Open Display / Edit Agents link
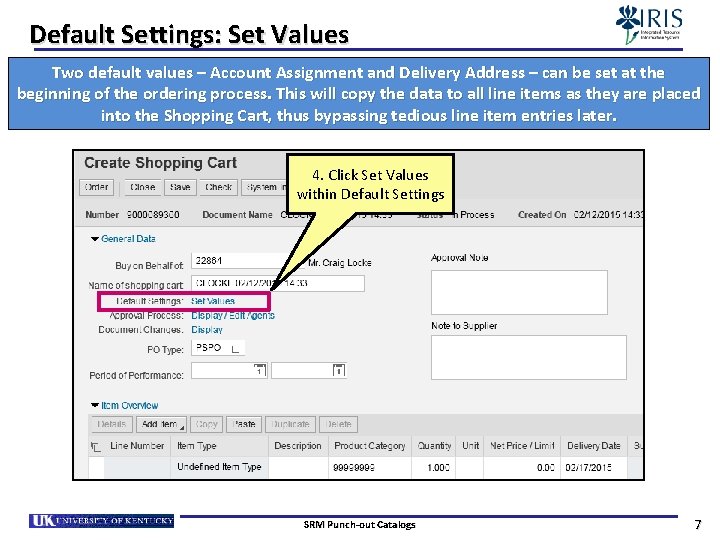This screenshot has height=540, width=720. coord(233,315)
